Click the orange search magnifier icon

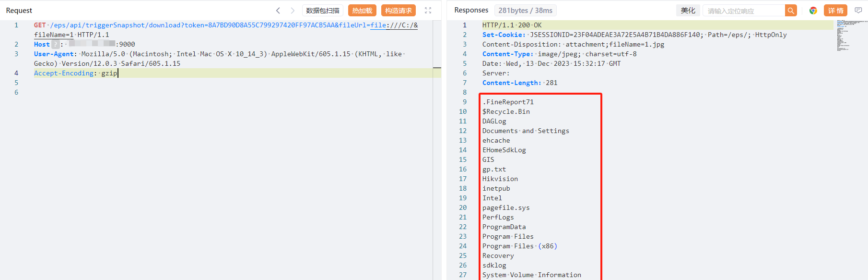791,11
